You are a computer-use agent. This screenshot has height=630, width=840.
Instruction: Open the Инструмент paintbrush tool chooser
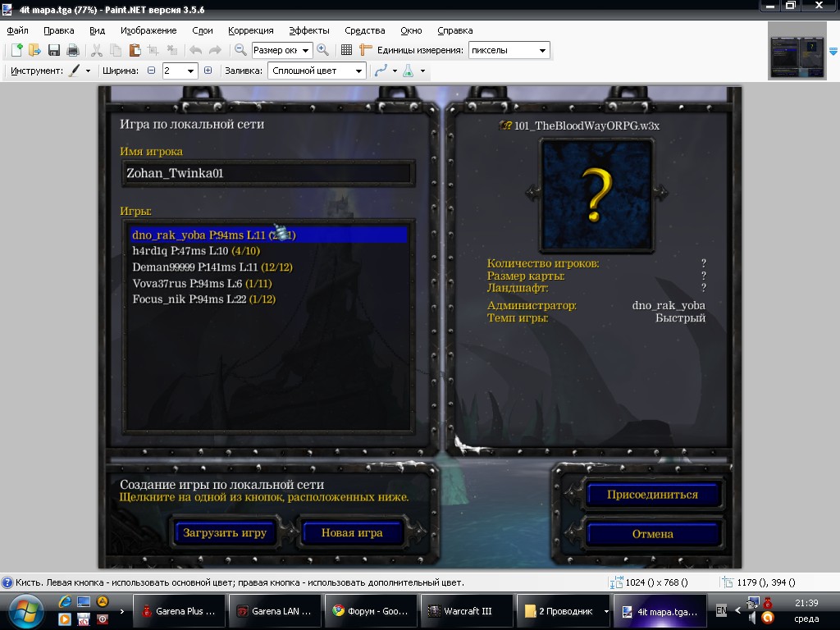78,71
